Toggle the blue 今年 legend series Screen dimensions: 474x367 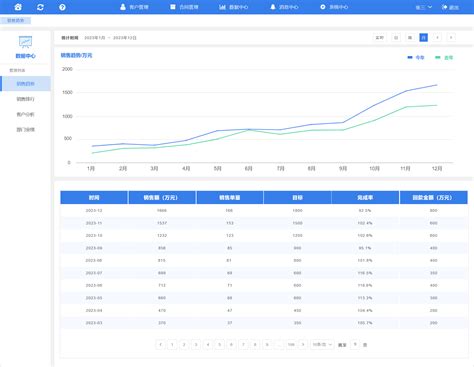416,57
